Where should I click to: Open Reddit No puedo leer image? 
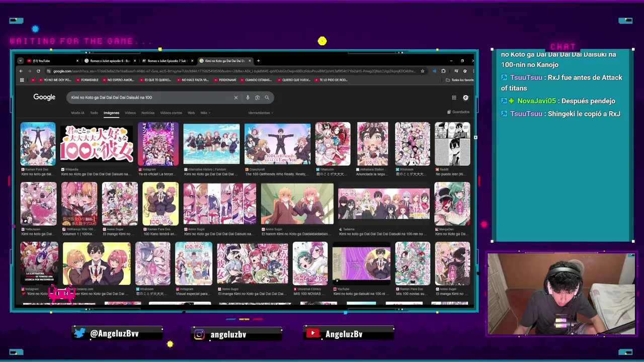pos(452,144)
